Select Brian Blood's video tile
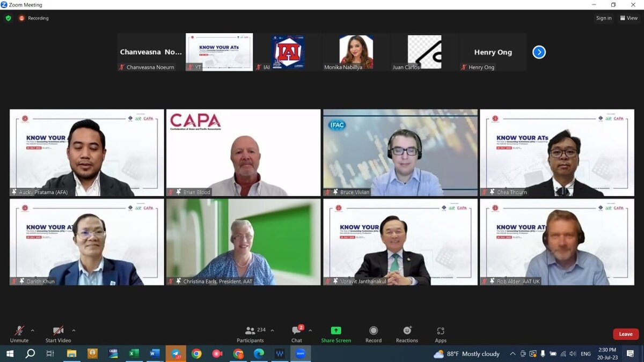Image resolution: width=644 pixels, height=362 pixels. click(244, 153)
